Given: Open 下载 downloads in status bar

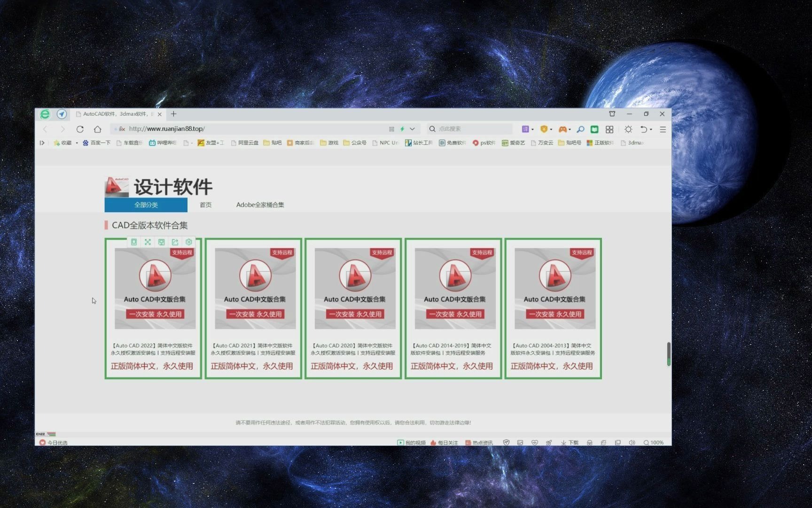Looking at the screenshot, I should [570, 443].
